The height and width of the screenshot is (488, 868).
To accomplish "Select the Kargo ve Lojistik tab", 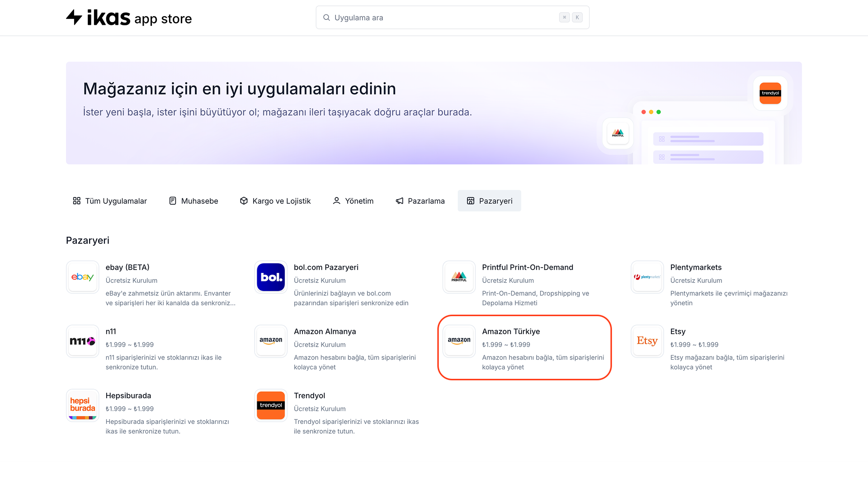I will 275,201.
